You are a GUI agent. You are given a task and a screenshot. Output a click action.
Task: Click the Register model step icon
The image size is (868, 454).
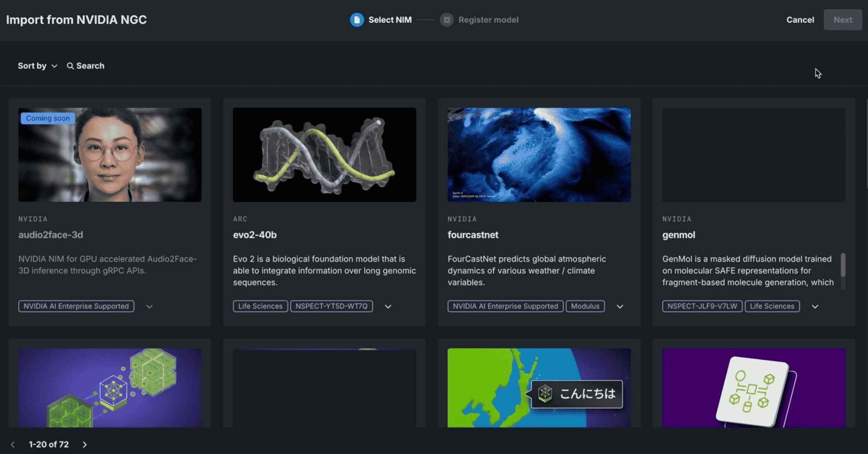446,20
